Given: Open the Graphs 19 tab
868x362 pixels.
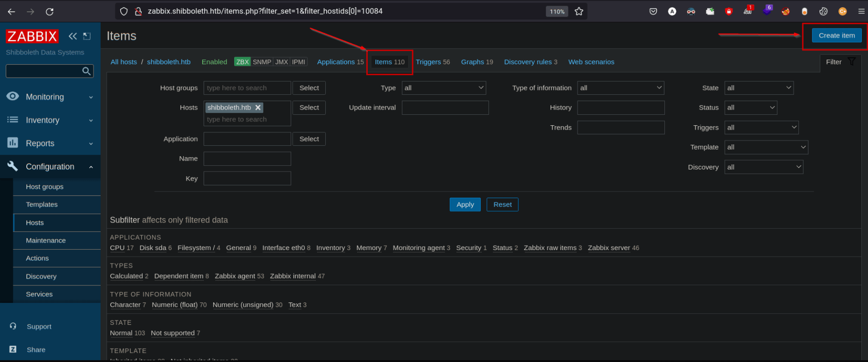Looking at the screenshot, I should click(x=477, y=62).
